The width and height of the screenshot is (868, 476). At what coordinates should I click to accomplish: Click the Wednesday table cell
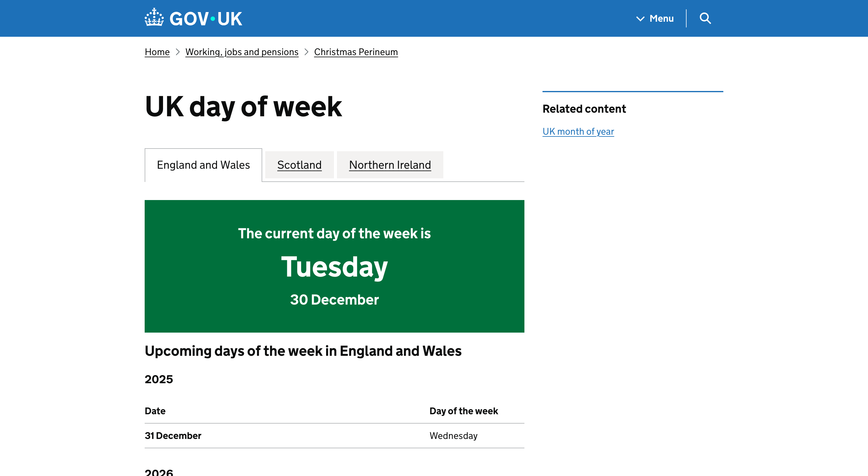(x=453, y=436)
